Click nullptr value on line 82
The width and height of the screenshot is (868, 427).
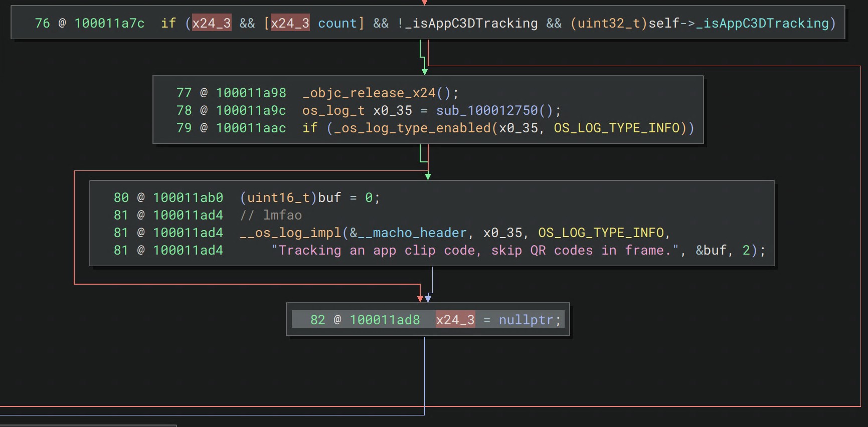(x=526, y=320)
